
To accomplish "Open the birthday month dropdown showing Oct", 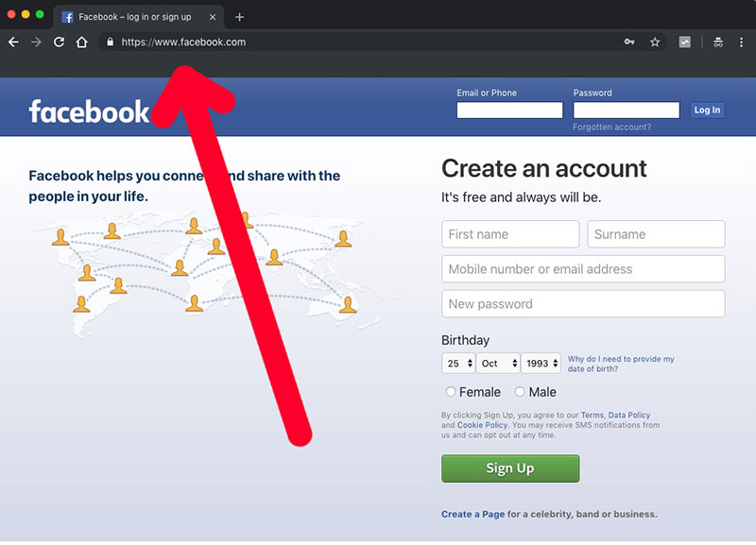I will [498, 364].
